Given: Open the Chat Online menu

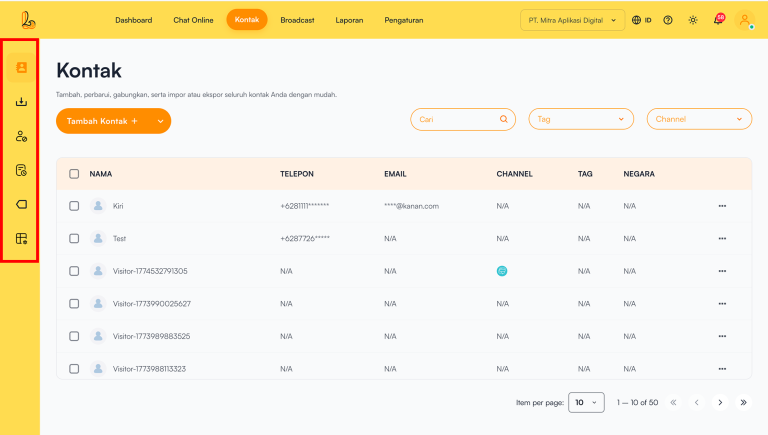Looking at the screenshot, I should pyautogui.click(x=194, y=20).
